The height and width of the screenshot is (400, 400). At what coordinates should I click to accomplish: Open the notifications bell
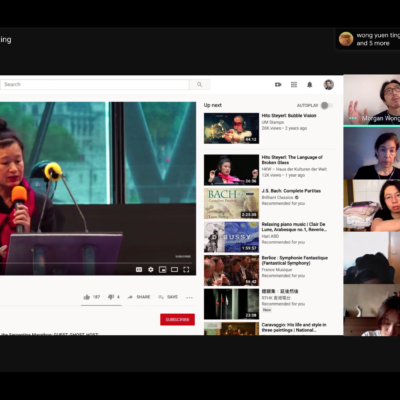pyautogui.click(x=310, y=85)
